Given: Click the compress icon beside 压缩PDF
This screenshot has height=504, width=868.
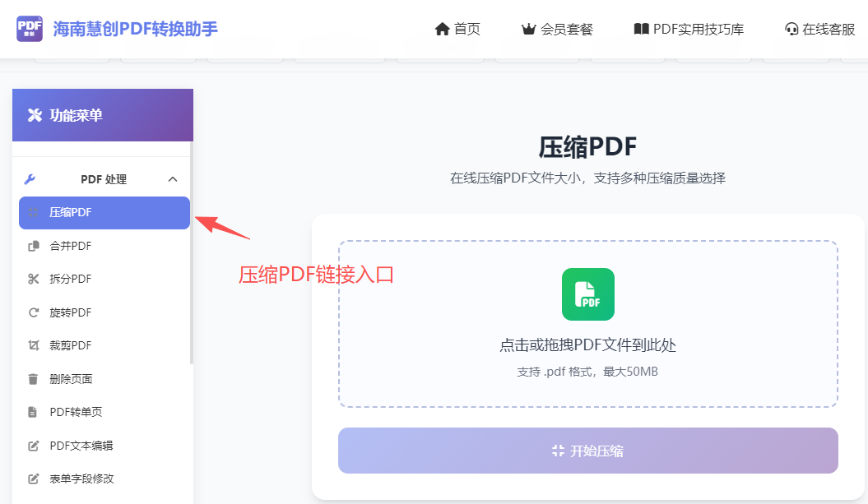Looking at the screenshot, I should (33, 212).
